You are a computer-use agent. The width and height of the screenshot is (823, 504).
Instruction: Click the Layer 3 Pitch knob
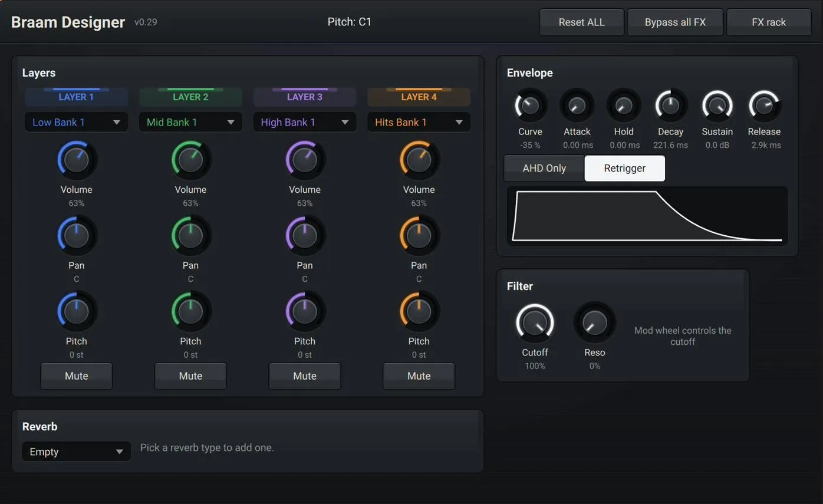305,311
